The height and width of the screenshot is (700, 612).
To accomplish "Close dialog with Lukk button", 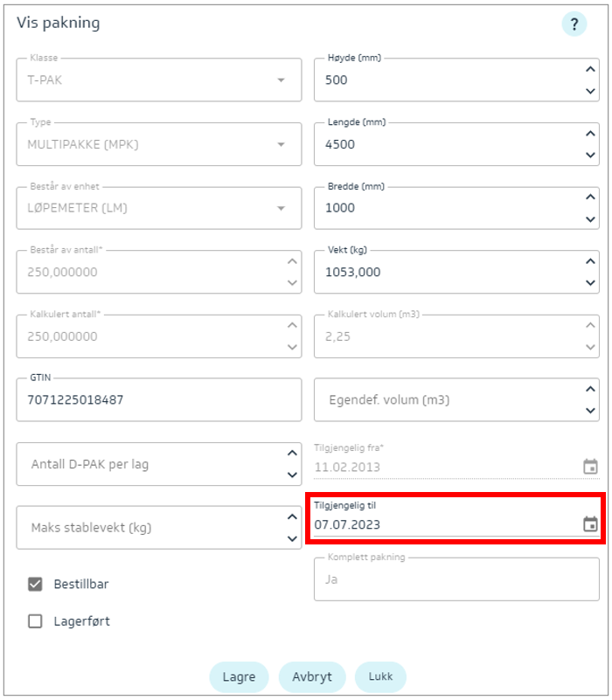I will point(380,676).
